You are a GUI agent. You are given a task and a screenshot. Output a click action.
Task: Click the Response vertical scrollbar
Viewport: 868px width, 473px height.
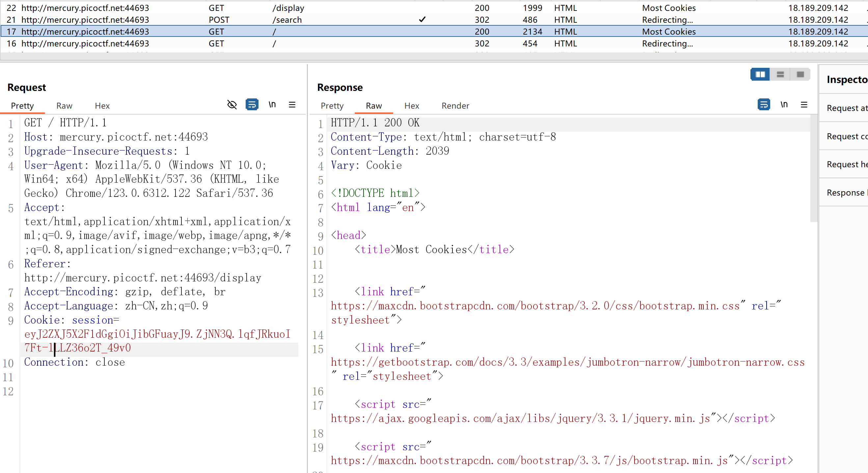pyautogui.click(x=813, y=169)
